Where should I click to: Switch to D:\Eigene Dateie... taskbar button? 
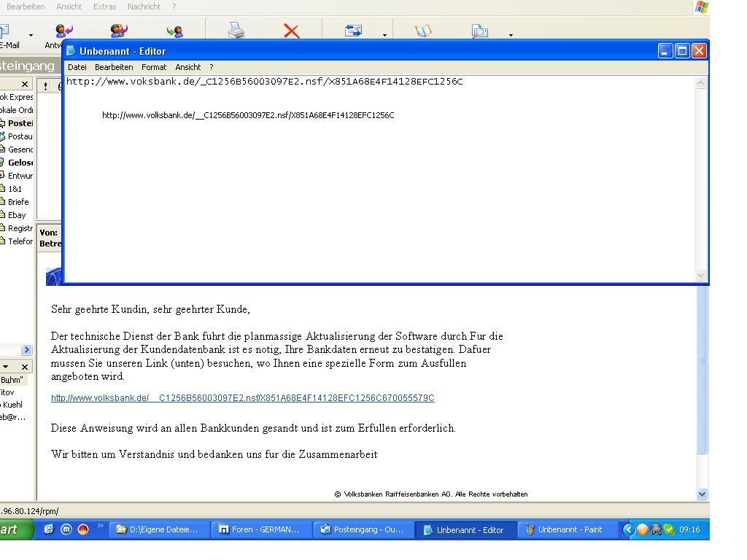tap(160, 529)
